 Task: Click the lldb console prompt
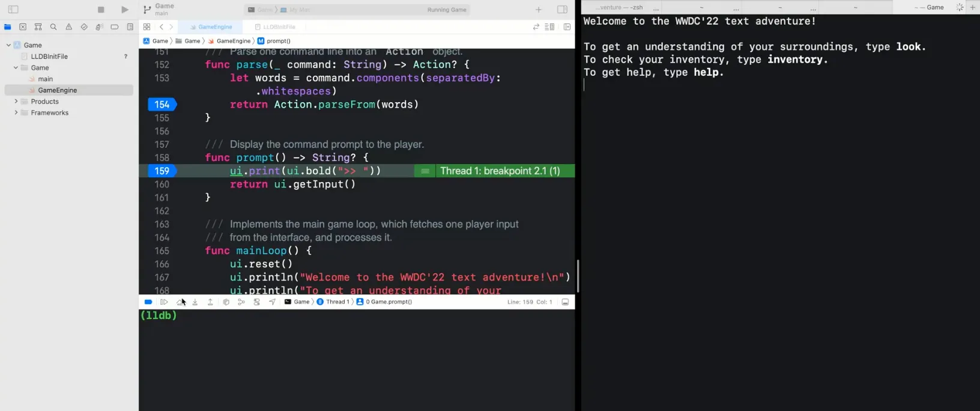pos(159,315)
